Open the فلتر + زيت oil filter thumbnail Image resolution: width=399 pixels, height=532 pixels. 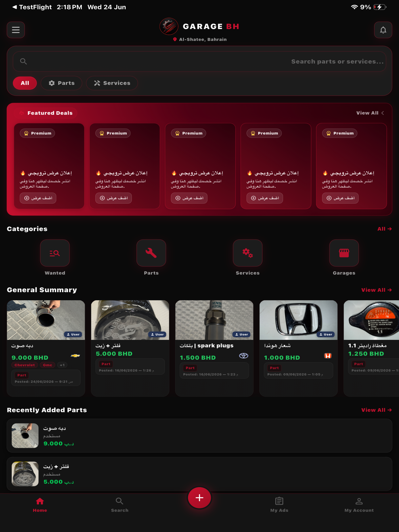tap(130, 320)
